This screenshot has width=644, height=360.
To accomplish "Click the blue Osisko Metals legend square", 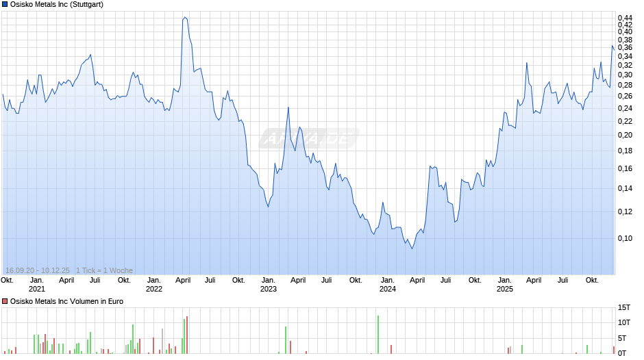I will 5,5.
